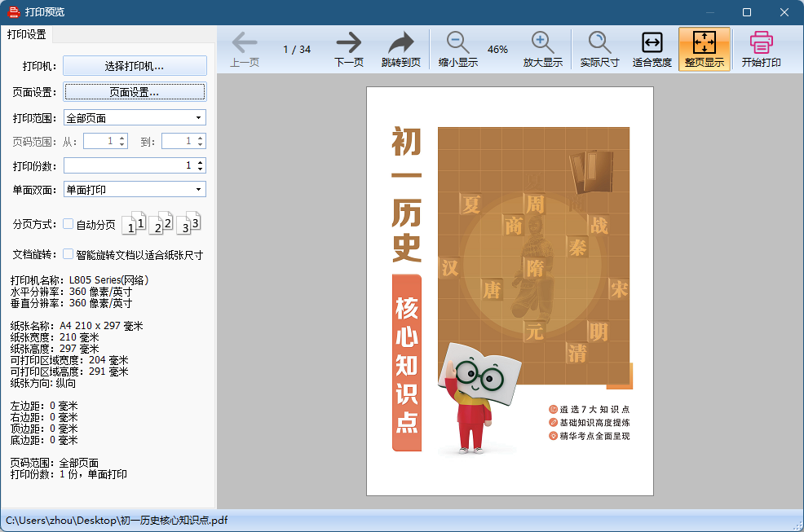Maximize the print preview window

coord(747,12)
